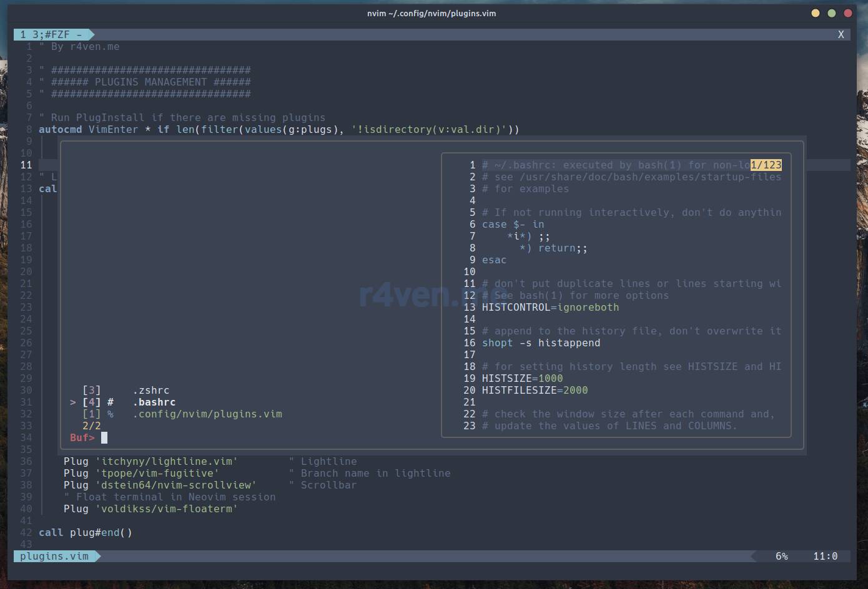Close the tab with the X
This screenshot has width=868, height=589.
pos(841,35)
